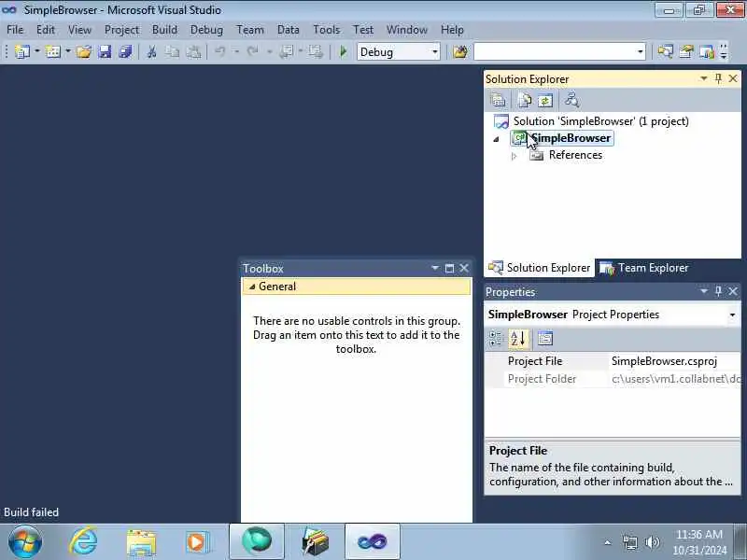Switch to the Team Explorer tab
Screen dimensions: 747x560
point(644,268)
